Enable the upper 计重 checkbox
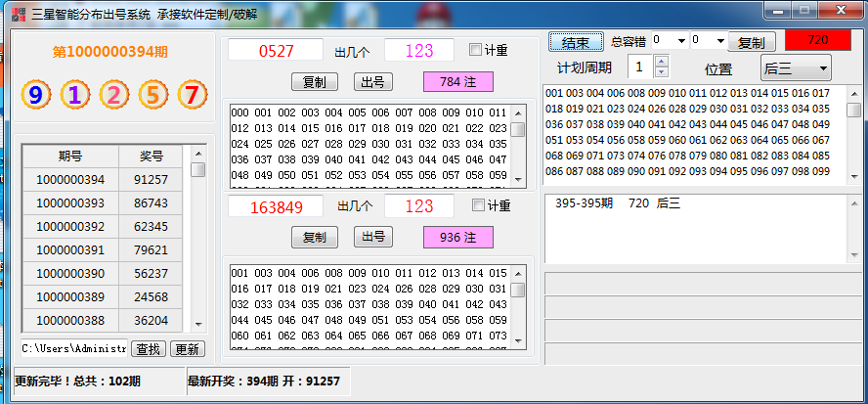 (x=476, y=50)
